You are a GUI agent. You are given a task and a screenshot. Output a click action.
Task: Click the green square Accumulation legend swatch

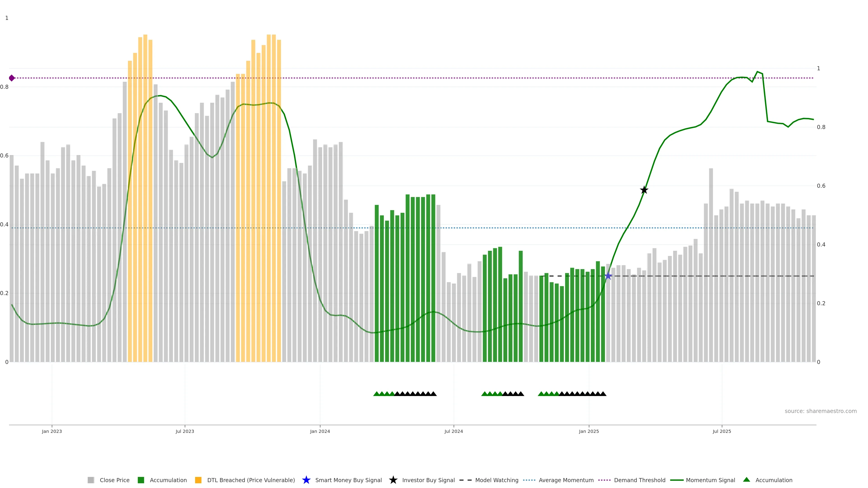coord(141,480)
